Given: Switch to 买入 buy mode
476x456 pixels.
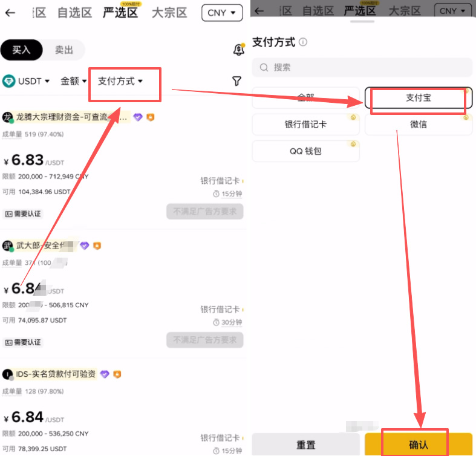Looking at the screenshot, I should click(x=21, y=50).
